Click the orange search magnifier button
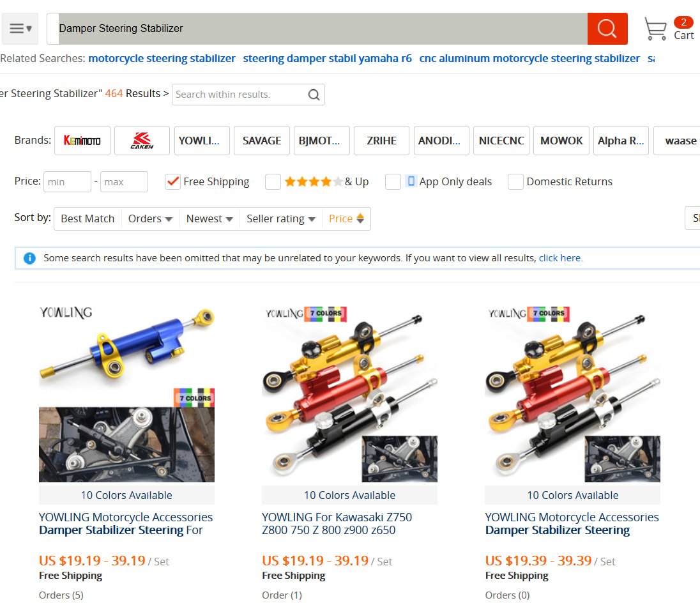 pos(607,29)
